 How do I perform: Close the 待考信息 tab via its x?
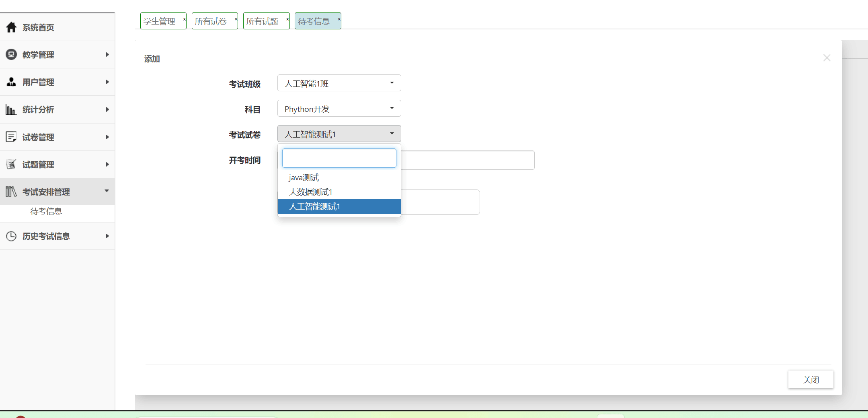point(339,19)
